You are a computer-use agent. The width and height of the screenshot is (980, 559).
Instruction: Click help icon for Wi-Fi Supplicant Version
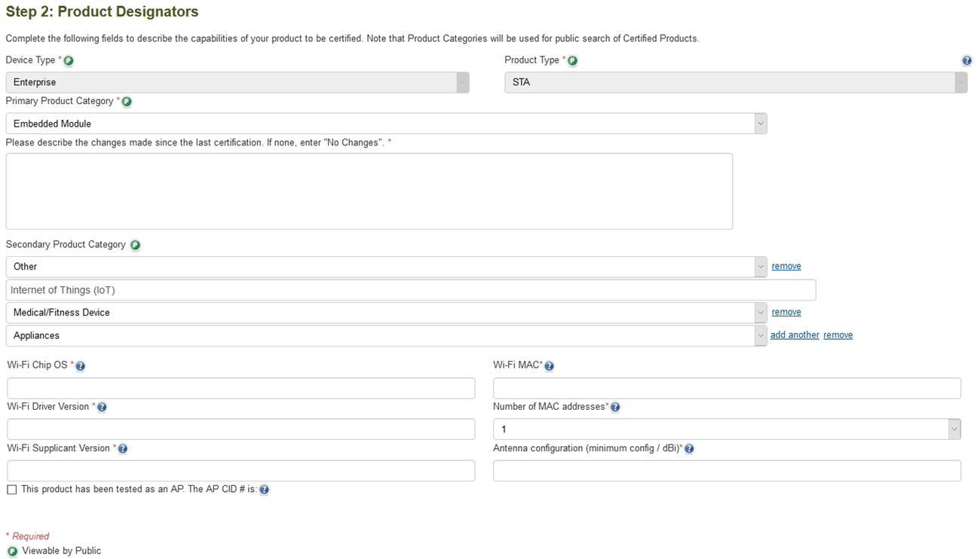pos(123,449)
